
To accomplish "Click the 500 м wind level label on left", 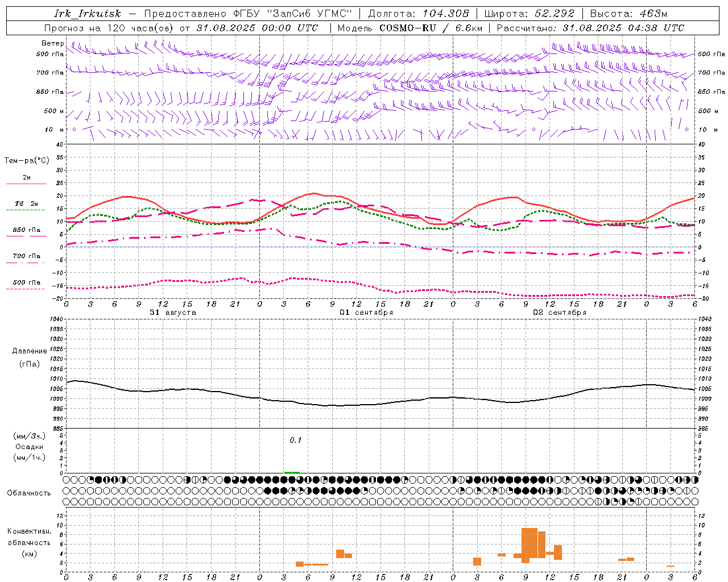I will click(55, 111).
